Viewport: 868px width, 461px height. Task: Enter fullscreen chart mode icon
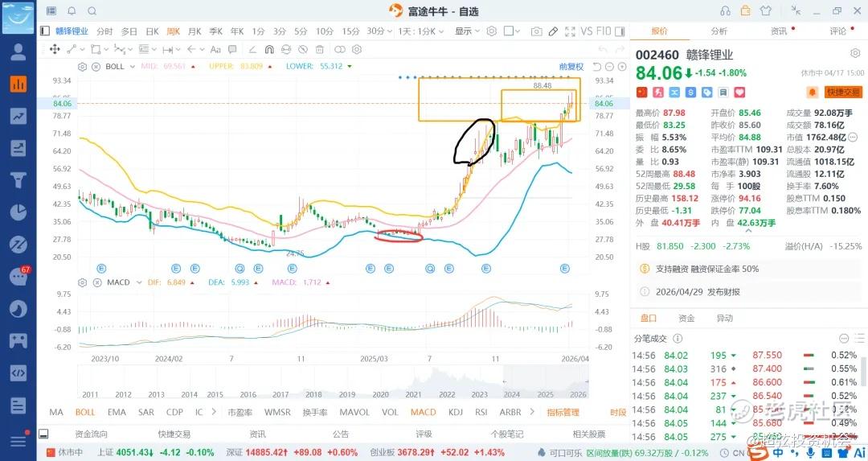point(570,31)
